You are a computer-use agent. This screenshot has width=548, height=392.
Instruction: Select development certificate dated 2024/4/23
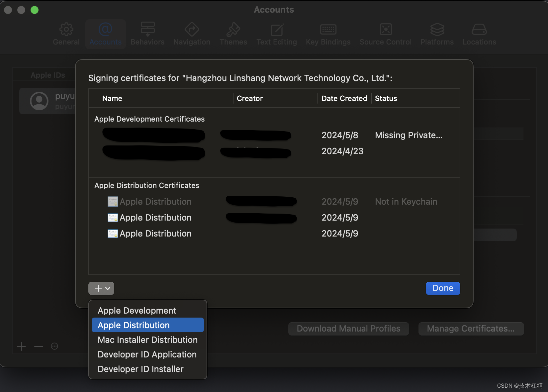click(x=274, y=151)
